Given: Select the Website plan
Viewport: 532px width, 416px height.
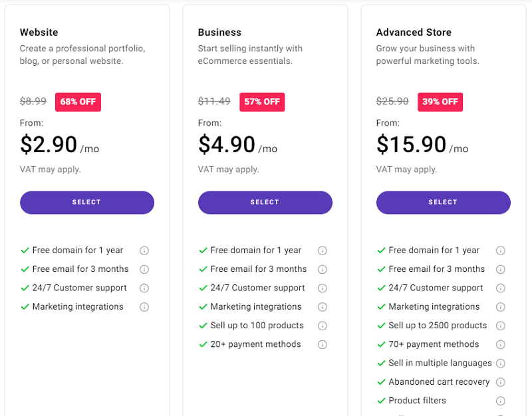Looking at the screenshot, I should click(87, 203).
